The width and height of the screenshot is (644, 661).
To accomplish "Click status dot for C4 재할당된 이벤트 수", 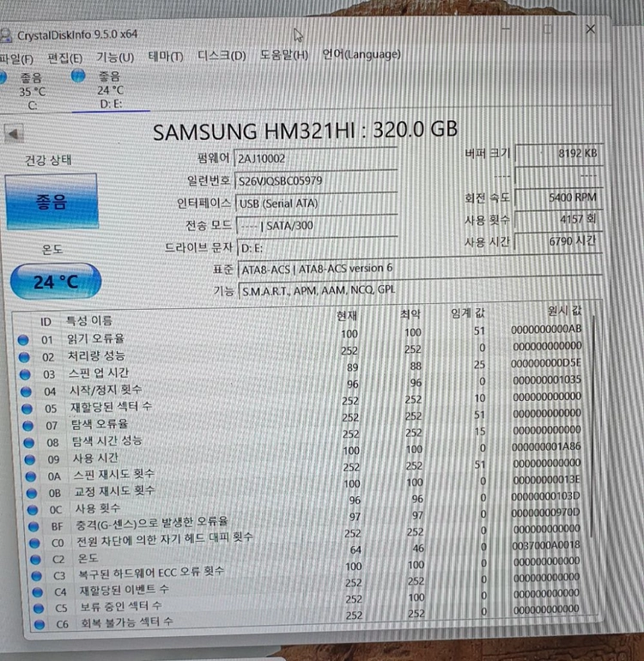I will point(38,592).
